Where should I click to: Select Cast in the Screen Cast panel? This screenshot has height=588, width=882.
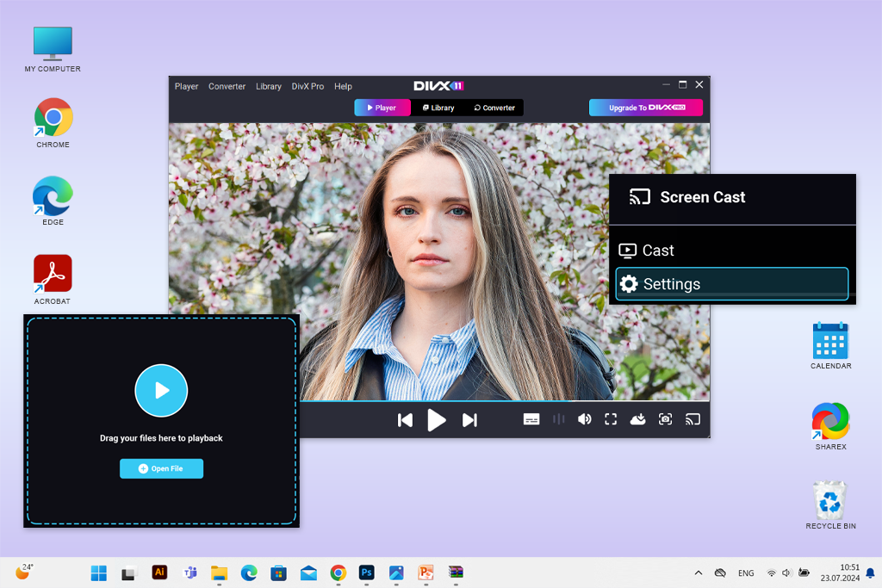point(732,251)
